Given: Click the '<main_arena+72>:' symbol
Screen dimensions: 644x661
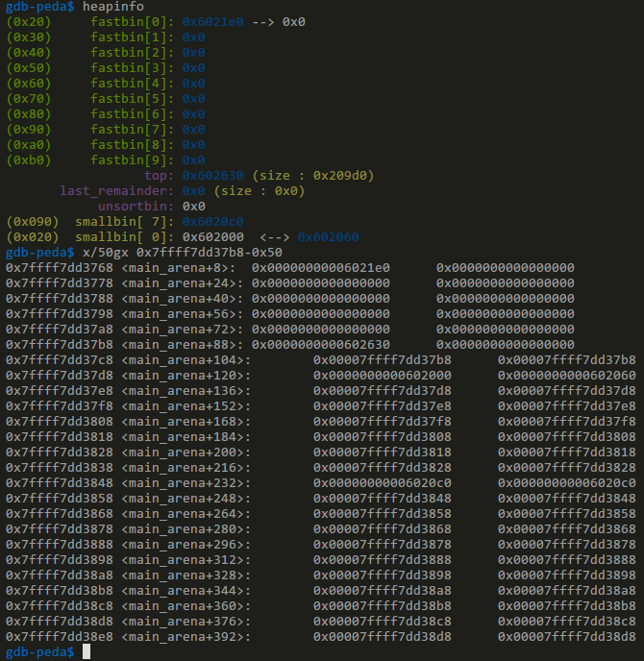Looking at the screenshot, I should pos(183,330).
